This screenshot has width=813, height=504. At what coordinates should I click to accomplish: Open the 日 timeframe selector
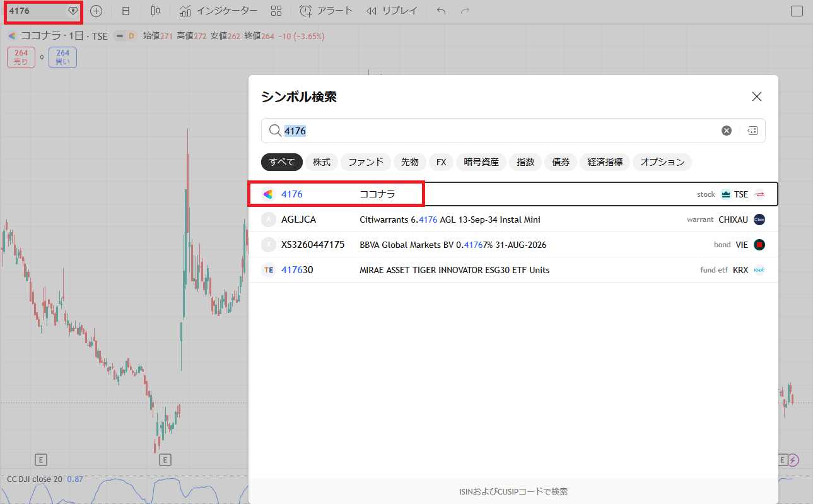pos(126,11)
